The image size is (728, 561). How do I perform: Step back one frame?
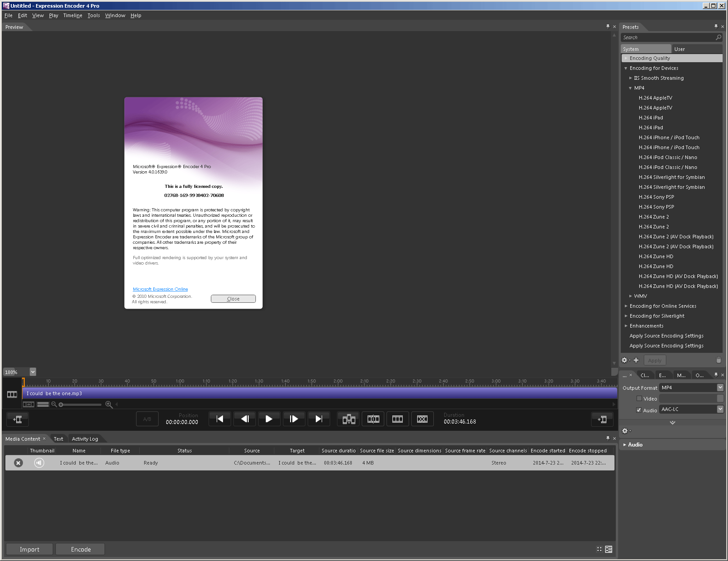pos(245,419)
